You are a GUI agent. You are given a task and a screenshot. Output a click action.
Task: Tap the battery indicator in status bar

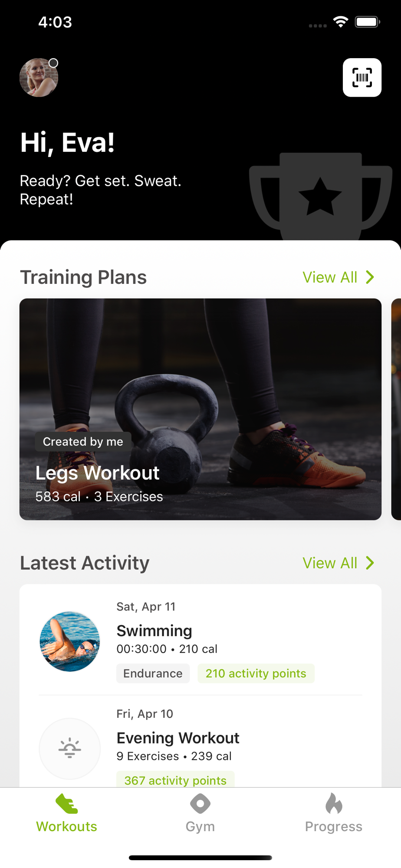tap(367, 22)
